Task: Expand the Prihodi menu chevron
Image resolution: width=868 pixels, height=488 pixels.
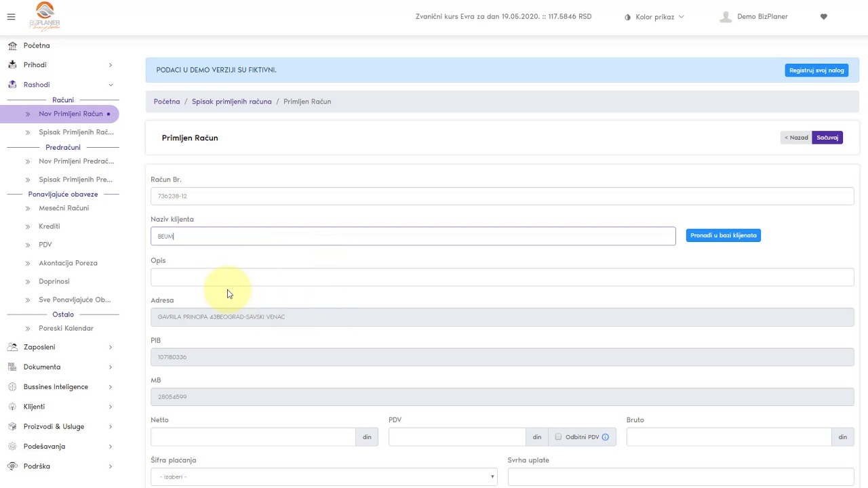Action: click(111, 65)
